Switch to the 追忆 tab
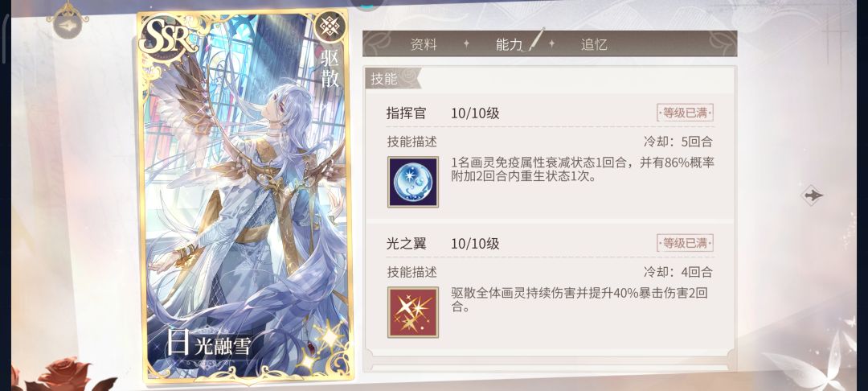This screenshot has height=391, width=868. tap(594, 45)
